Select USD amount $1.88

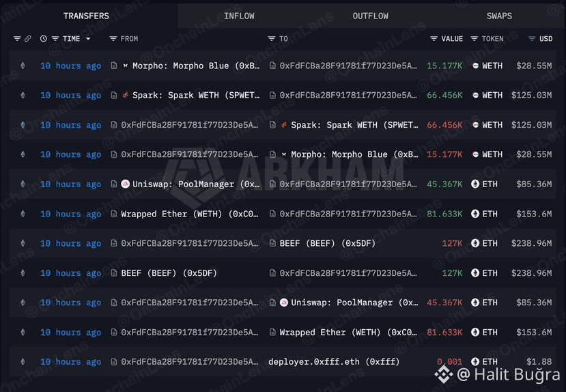coord(539,362)
